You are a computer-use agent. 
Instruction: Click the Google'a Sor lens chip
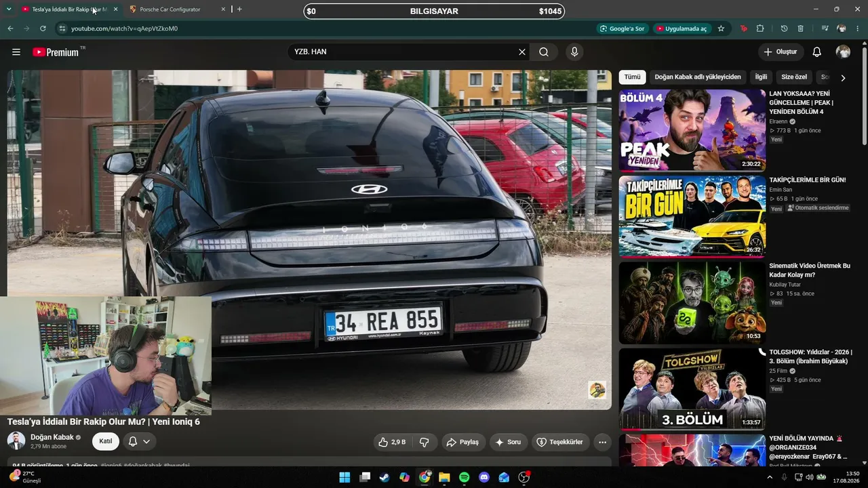pos(622,28)
